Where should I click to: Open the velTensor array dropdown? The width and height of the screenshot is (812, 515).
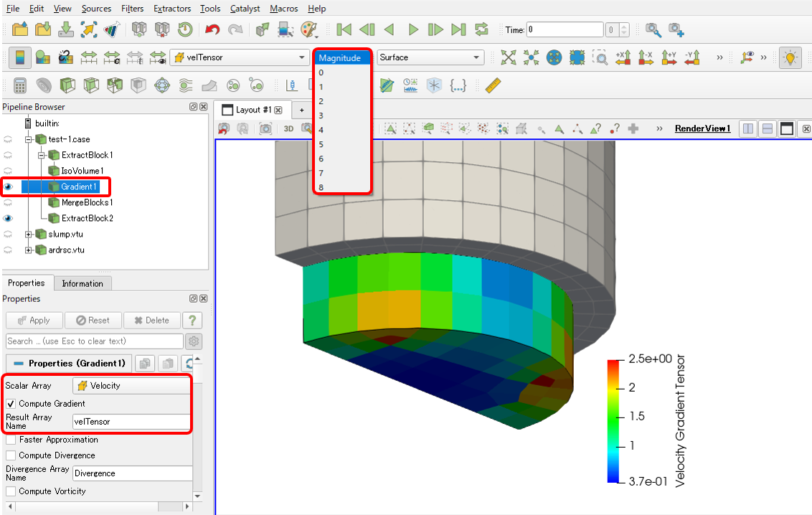click(x=240, y=57)
